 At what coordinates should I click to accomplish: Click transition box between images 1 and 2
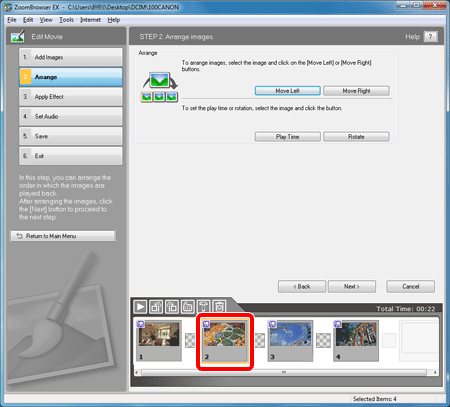coord(190,340)
